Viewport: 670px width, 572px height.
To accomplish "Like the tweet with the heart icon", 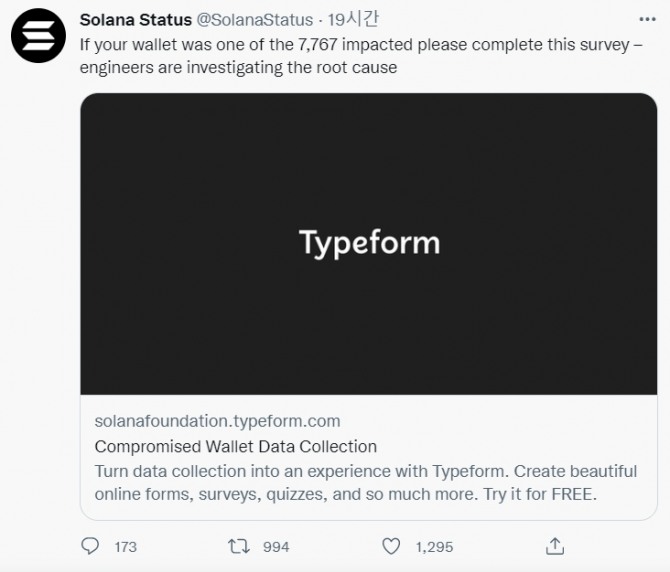I will (x=391, y=546).
